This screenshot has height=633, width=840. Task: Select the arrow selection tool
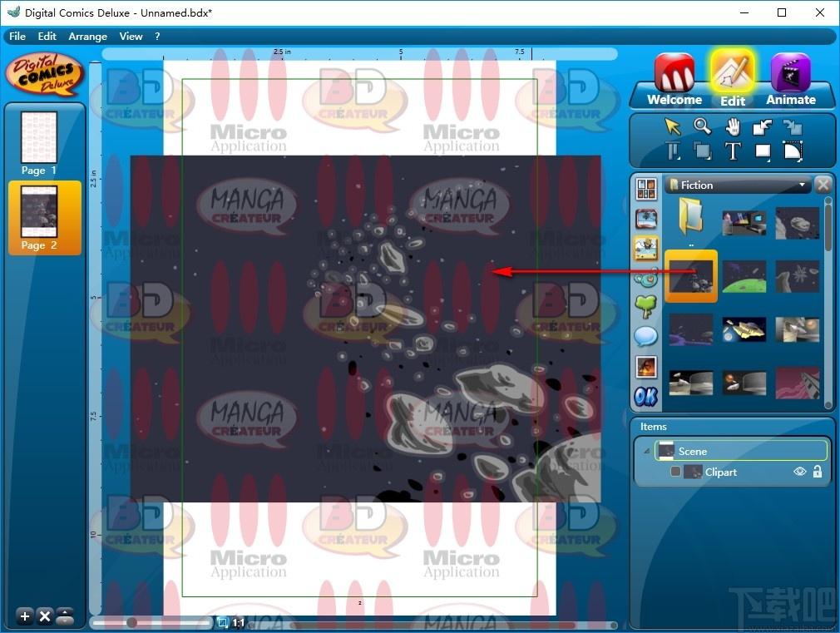[672, 126]
